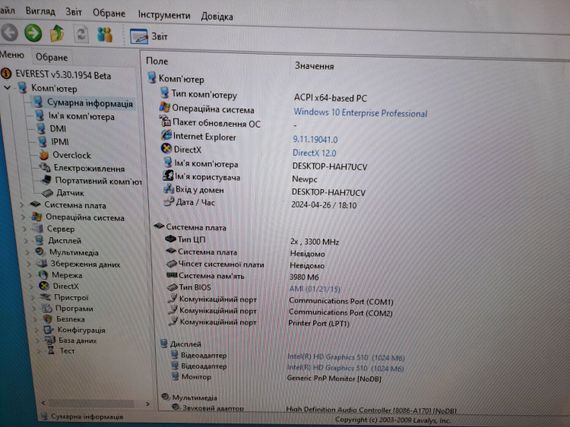Image resolution: width=570 pixels, height=427 pixels.
Task: Expand the Дисплей tree node
Action: coord(26,241)
